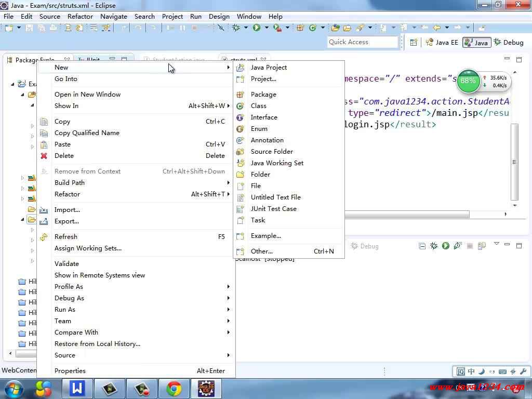Open the Back navigation history dropdown arrow
The image size is (532, 399).
447,28
